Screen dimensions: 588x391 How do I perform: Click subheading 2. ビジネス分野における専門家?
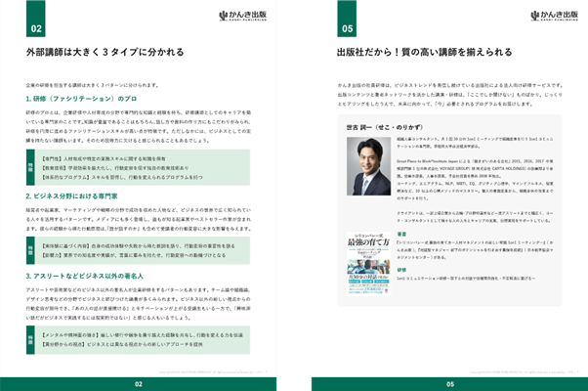(x=72, y=195)
